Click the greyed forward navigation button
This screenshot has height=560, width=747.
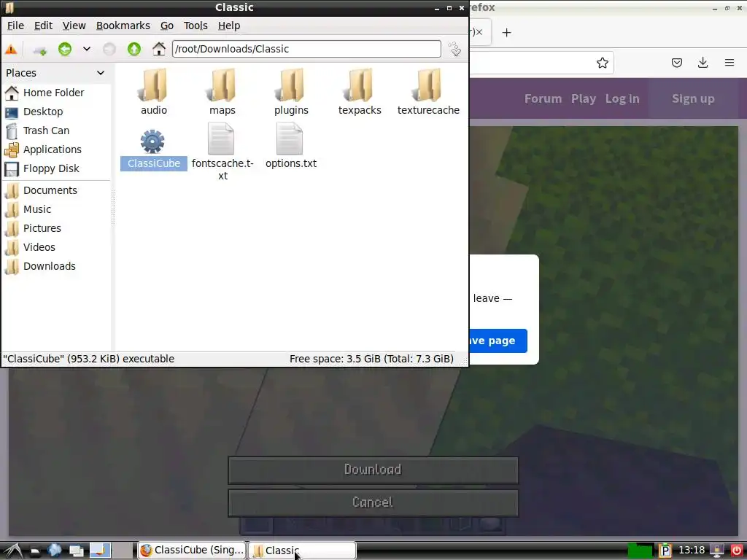coord(109,49)
